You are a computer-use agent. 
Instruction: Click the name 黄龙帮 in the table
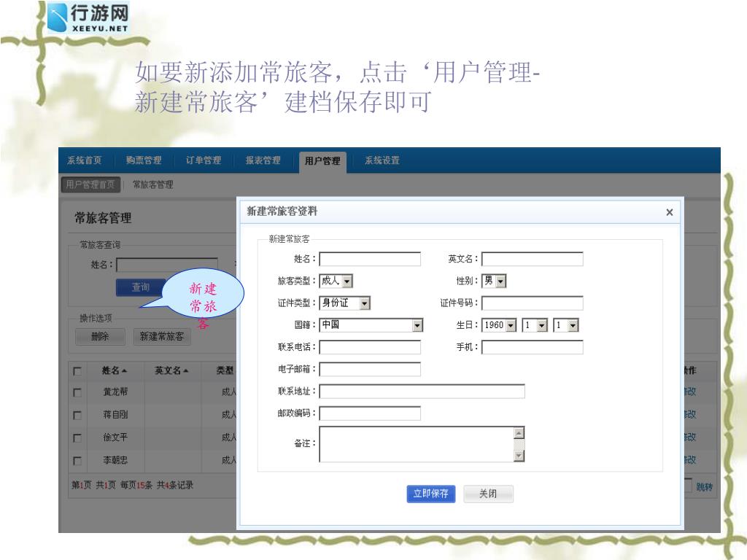point(115,392)
